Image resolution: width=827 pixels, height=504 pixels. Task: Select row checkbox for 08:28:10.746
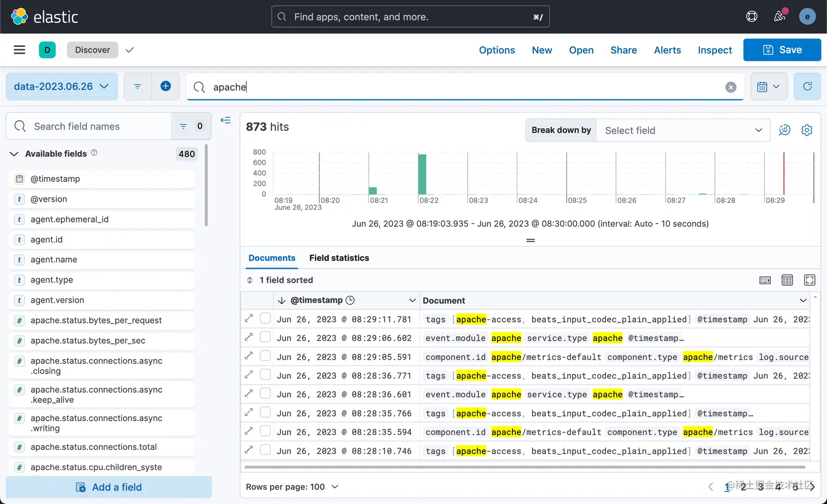tap(265, 450)
